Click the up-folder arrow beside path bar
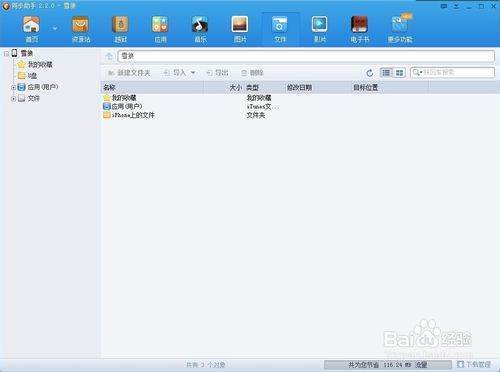This screenshot has height=372, width=500. coord(109,56)
